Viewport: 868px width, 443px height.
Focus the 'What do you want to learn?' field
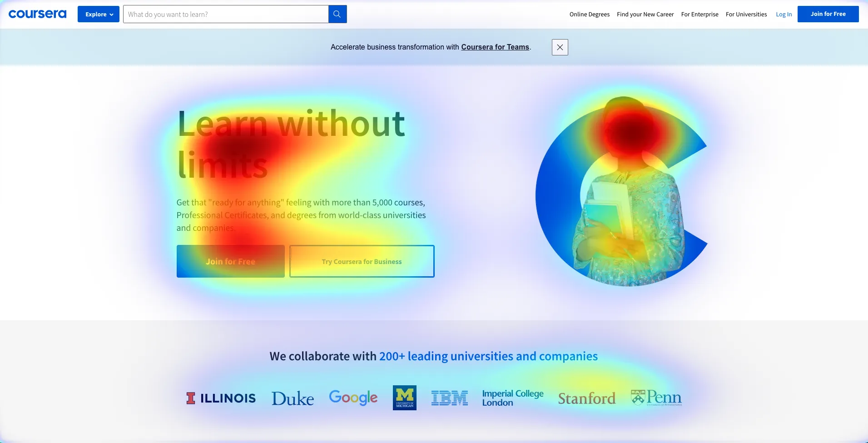pyautogui.click(x=226, y=14)
